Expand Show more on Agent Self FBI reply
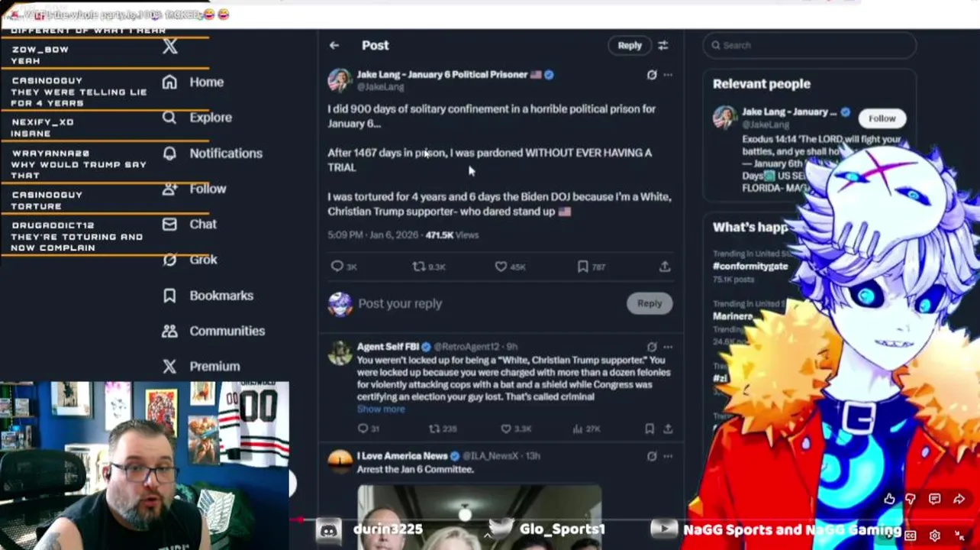The height and width of the screenshot is (550, 980). (x=381, y=409)
